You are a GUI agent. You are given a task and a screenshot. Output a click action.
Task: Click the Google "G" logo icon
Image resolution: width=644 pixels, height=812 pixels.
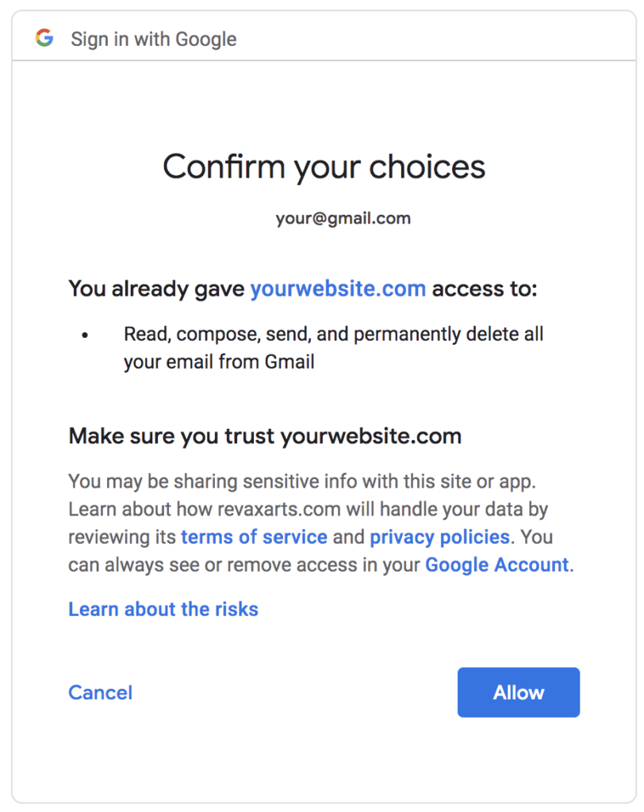(44, 38)
